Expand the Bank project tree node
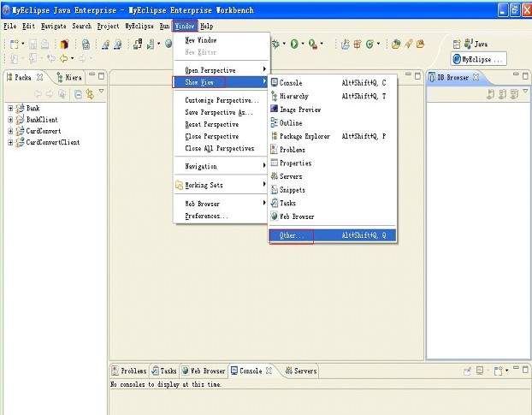The image size is (532, 415). click(10, 109)
